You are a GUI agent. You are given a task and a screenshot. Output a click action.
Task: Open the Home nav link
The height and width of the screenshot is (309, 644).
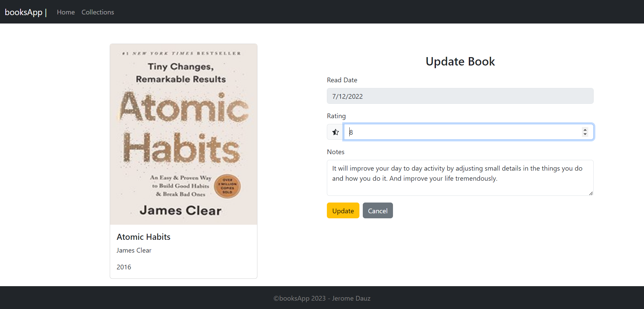point(66,12)
